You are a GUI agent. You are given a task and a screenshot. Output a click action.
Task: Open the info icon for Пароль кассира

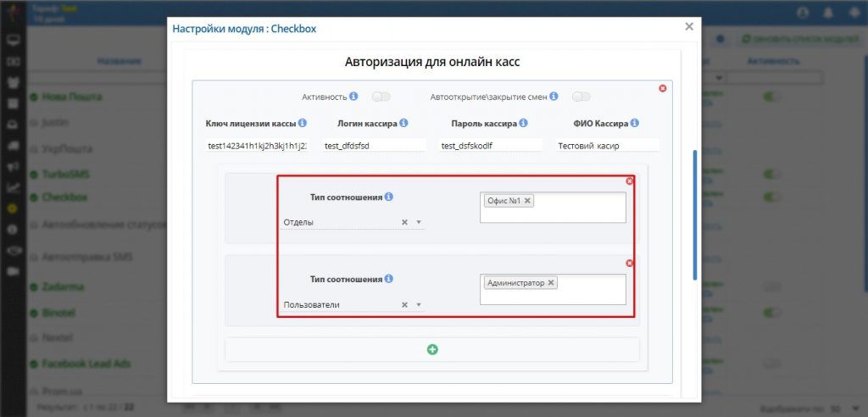pyautogui.click(x=524, y=123)
